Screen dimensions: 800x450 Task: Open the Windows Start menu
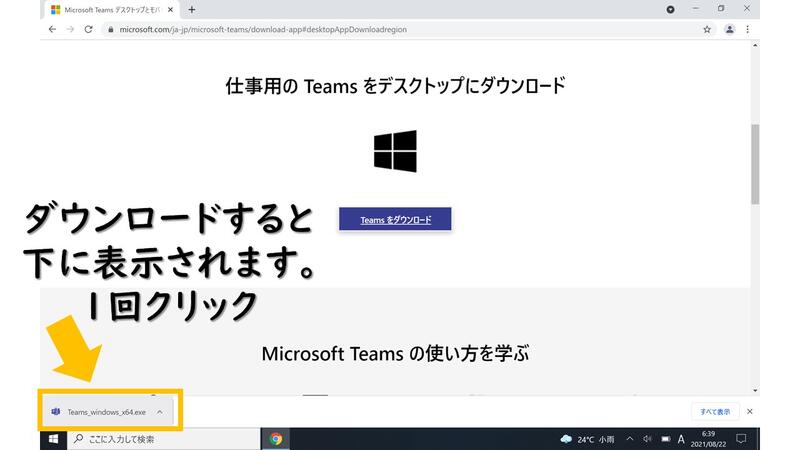coord(52,438)
